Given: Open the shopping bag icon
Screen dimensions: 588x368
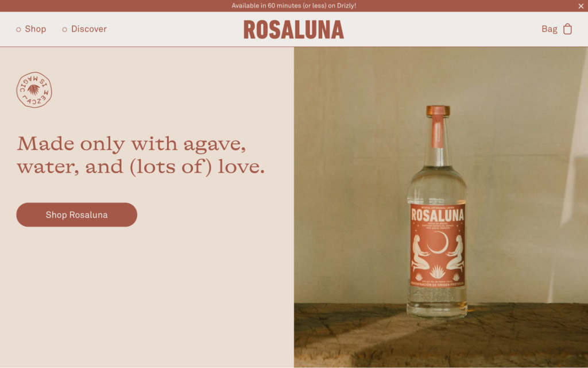Looking at the screenshot, I should click(x=567, y=29).
